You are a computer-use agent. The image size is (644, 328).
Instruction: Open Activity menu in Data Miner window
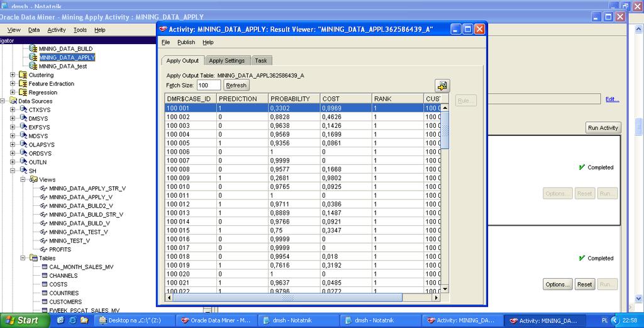click(x=56, y=30)
